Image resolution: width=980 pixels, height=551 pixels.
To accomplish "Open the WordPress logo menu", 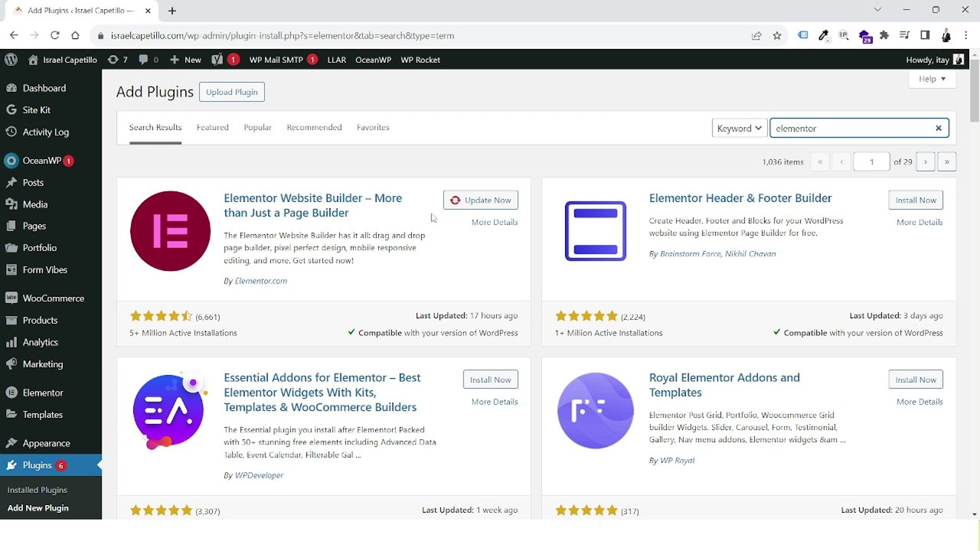I will 11,60.
